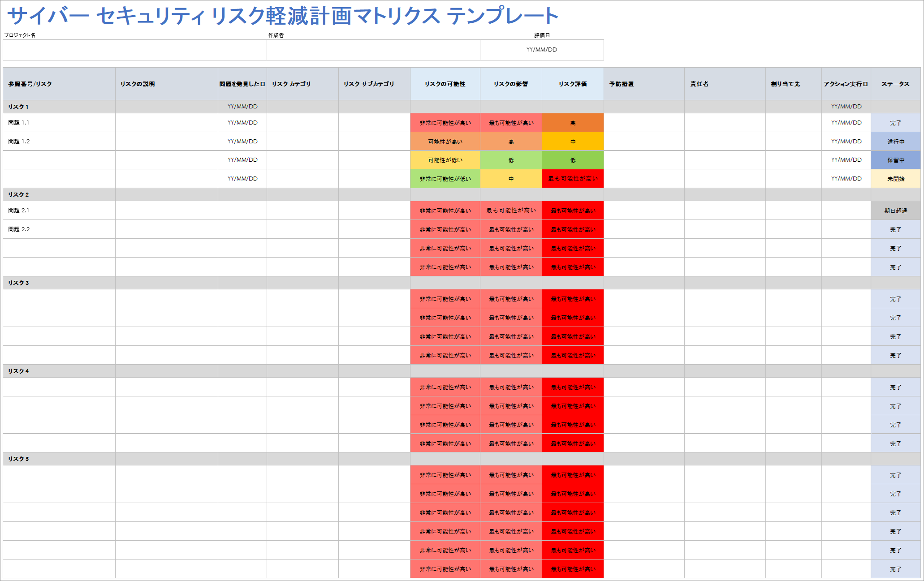Select the ステータス column header
924x581 pixels.
[895, 84]
